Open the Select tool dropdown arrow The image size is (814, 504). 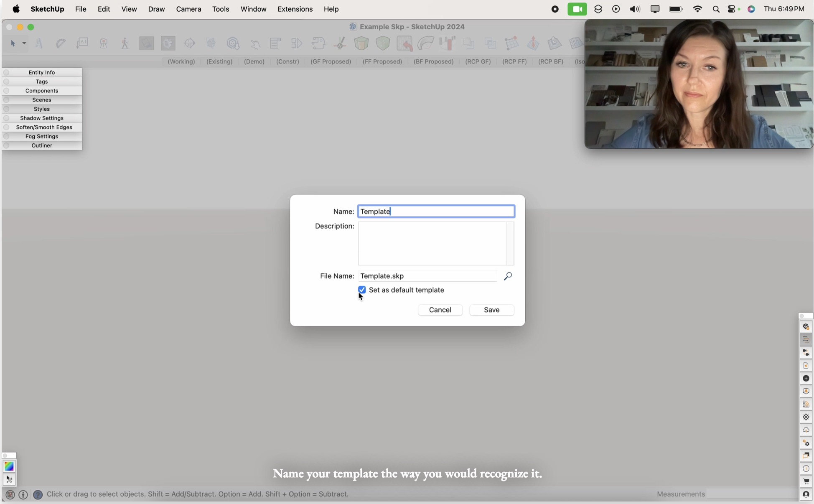coord(23,43)
